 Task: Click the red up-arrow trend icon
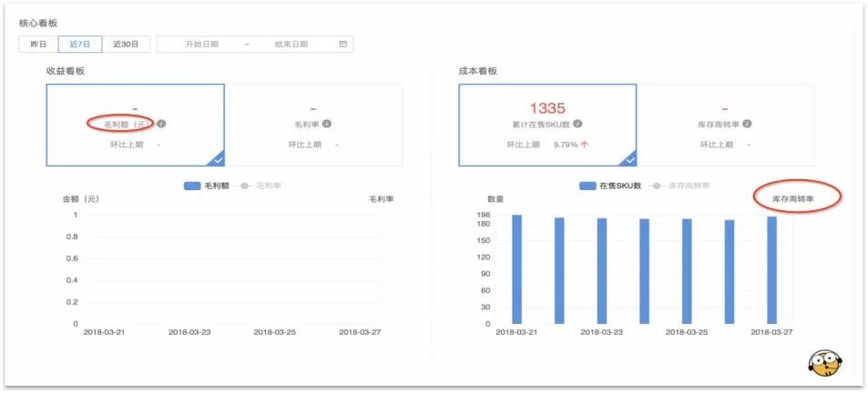pos(585,145)
